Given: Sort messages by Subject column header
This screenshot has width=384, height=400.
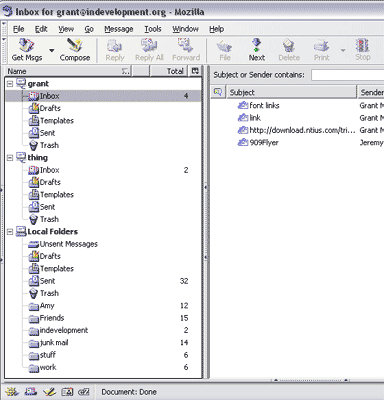Looking at the screenshot, I should coord(291,92).
